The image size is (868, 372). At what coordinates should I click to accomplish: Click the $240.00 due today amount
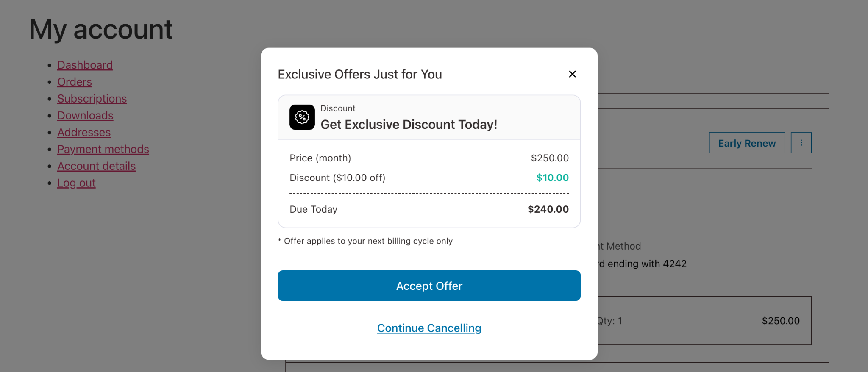(548, 209)
